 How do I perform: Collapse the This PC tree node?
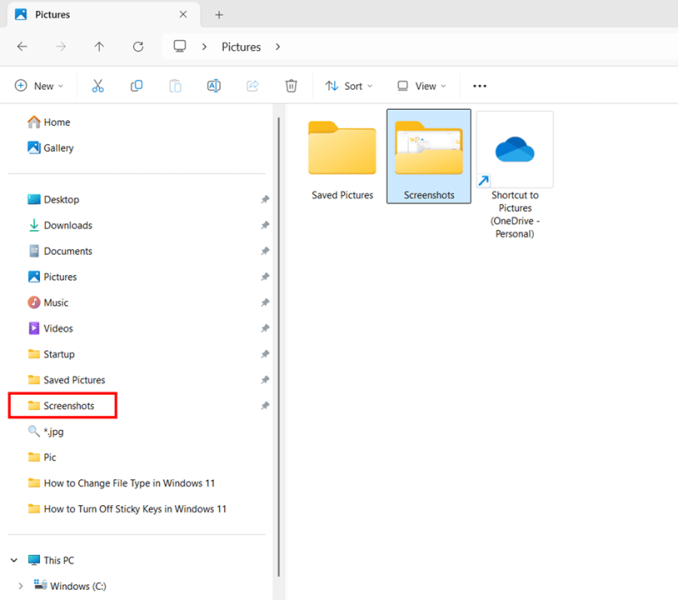14,560
